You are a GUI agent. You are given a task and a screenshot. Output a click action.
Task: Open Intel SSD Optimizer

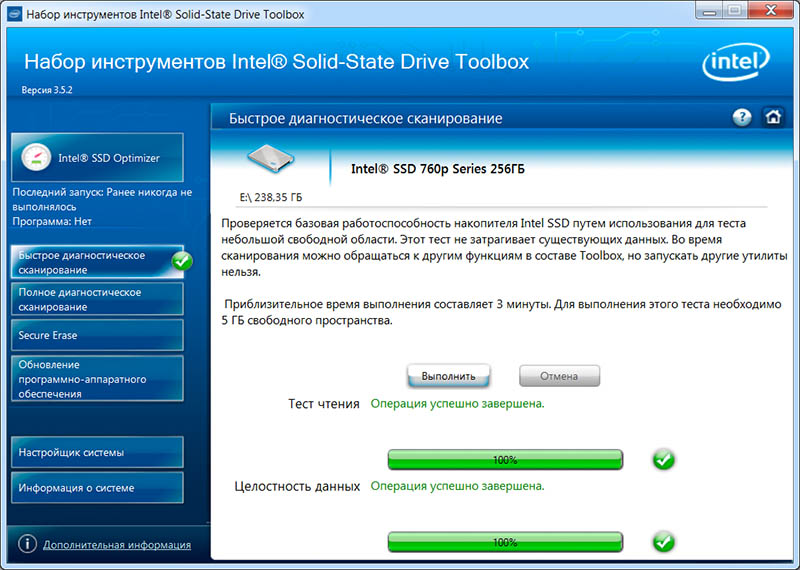97,158
